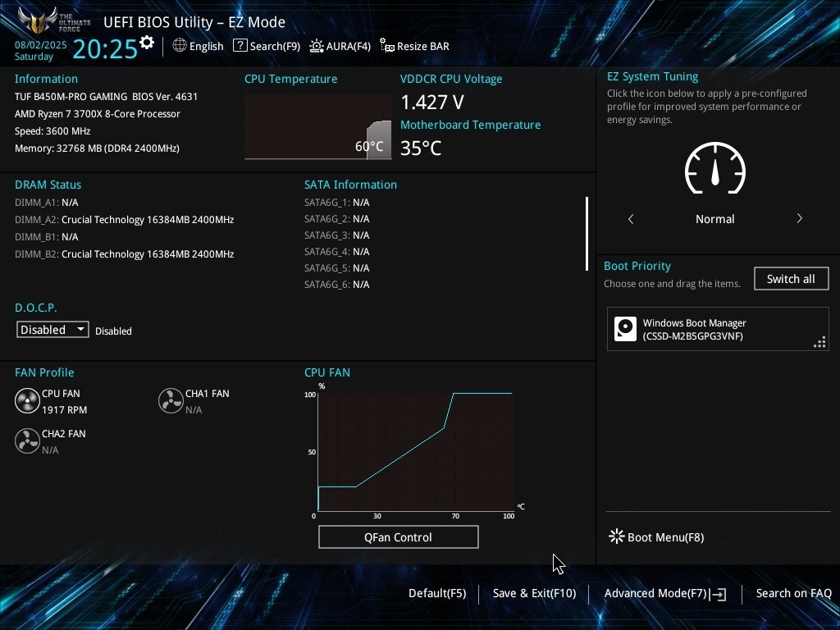Click the Search(F9) label
840x630 pixels.
point(275,46)
